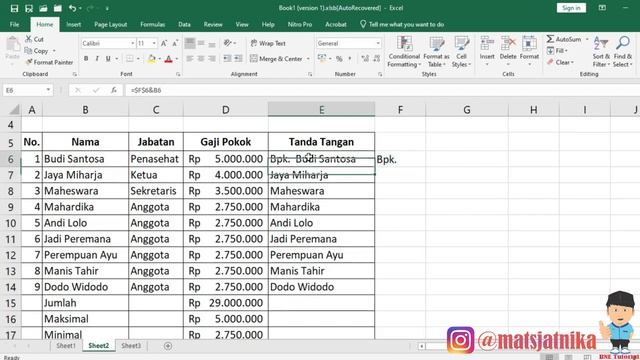The width and height of the screenshot is (640, 360).
Task: Click the formula bar text
Action: coord(146,90)
